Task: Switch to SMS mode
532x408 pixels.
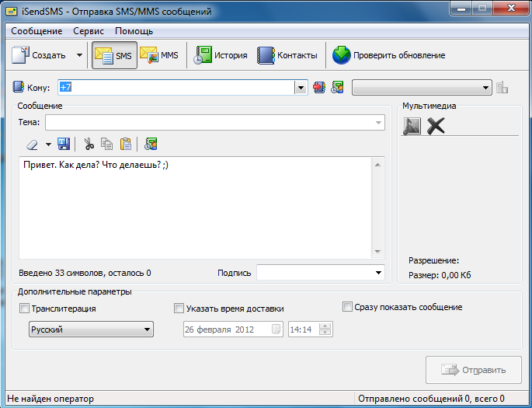Action: pyautogui.click(x=114, y=55)
